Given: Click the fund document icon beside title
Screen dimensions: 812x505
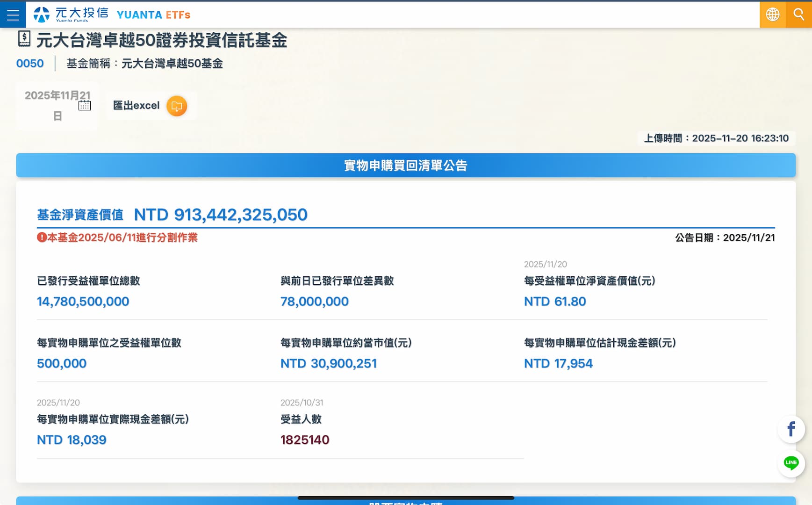Looking at the screenshot, I should (24, 39).
